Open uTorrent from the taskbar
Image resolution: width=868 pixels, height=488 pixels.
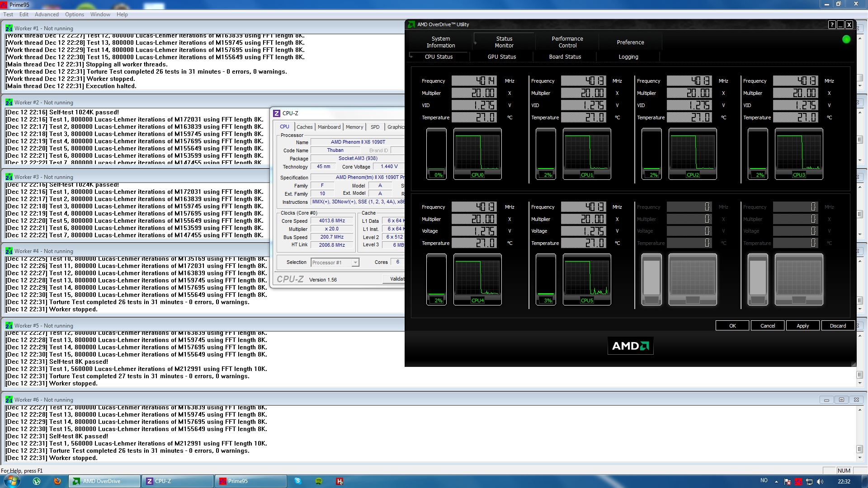(37, 481)
